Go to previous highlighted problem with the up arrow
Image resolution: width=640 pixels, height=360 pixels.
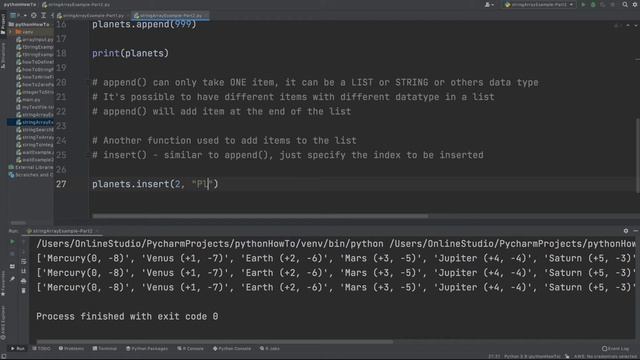(628, 26)
